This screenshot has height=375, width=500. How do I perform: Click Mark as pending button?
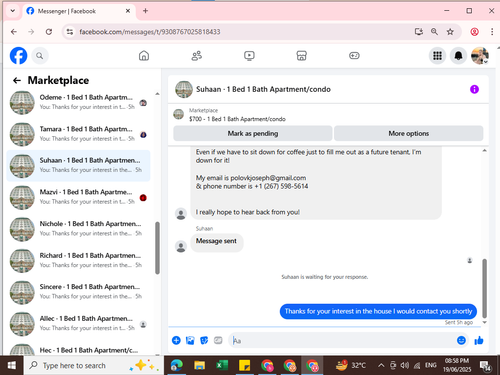point(253,133)
